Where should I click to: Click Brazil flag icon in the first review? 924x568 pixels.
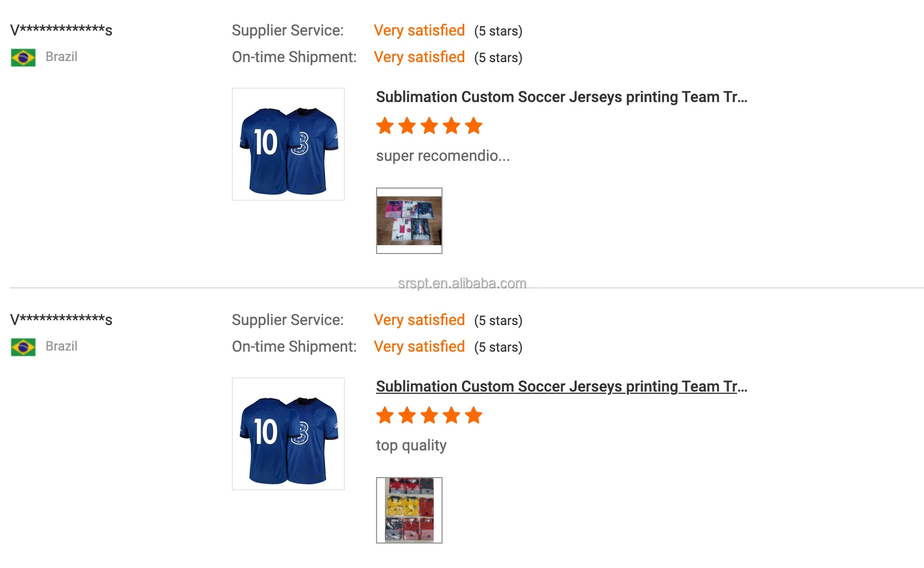[x=23, y=58]
